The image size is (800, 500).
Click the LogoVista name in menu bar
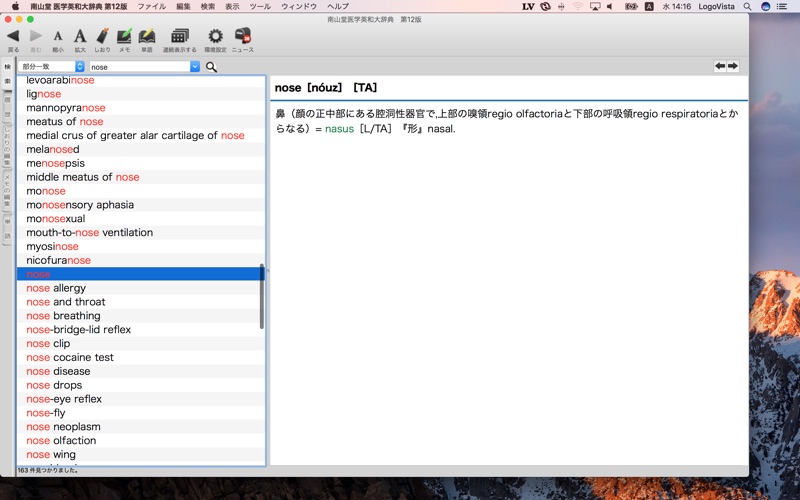[716, 7]
